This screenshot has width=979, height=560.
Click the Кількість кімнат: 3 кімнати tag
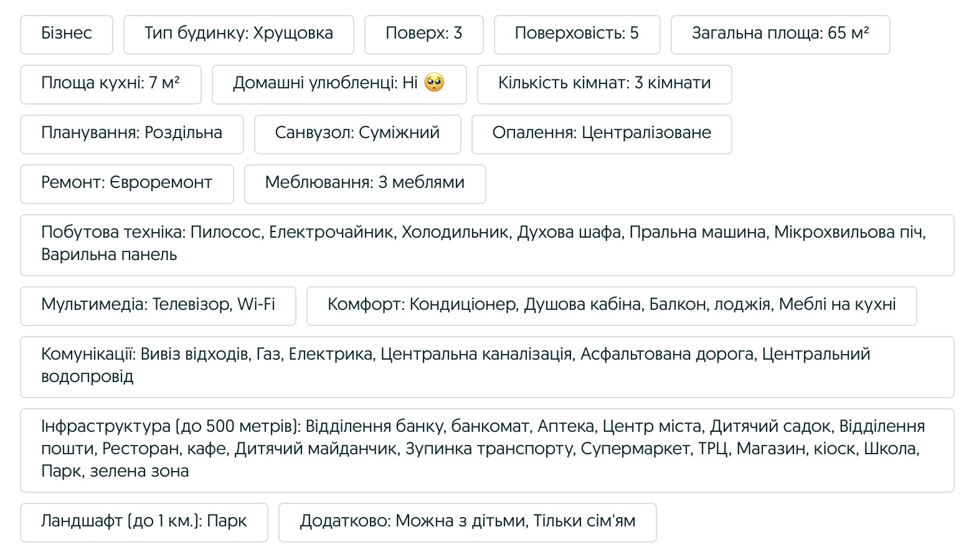click(605, 85)
